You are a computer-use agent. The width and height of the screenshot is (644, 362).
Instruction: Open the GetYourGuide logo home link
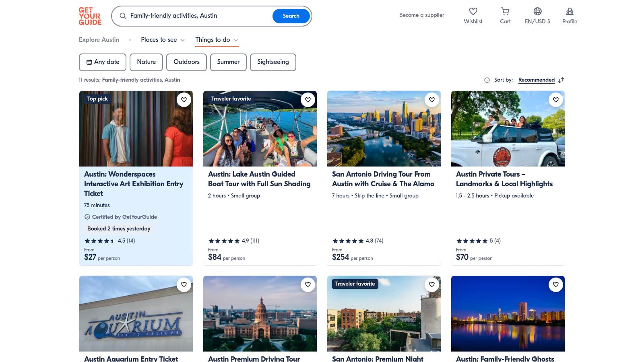coord(90,16)
